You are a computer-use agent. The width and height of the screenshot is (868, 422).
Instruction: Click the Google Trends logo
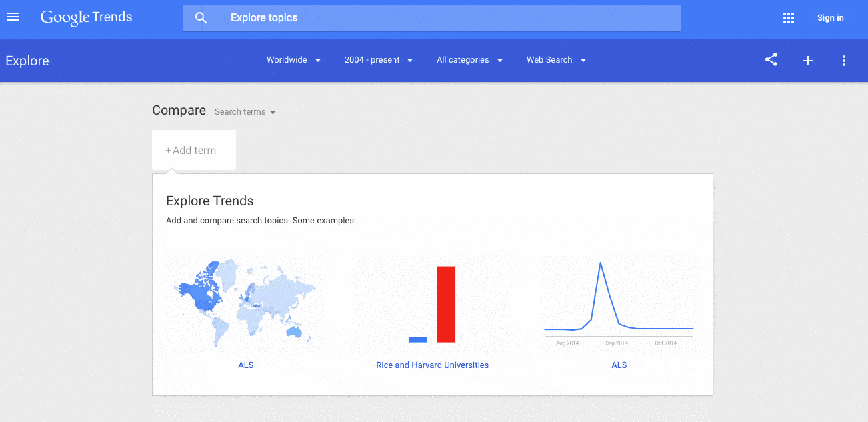pos(87,18)
